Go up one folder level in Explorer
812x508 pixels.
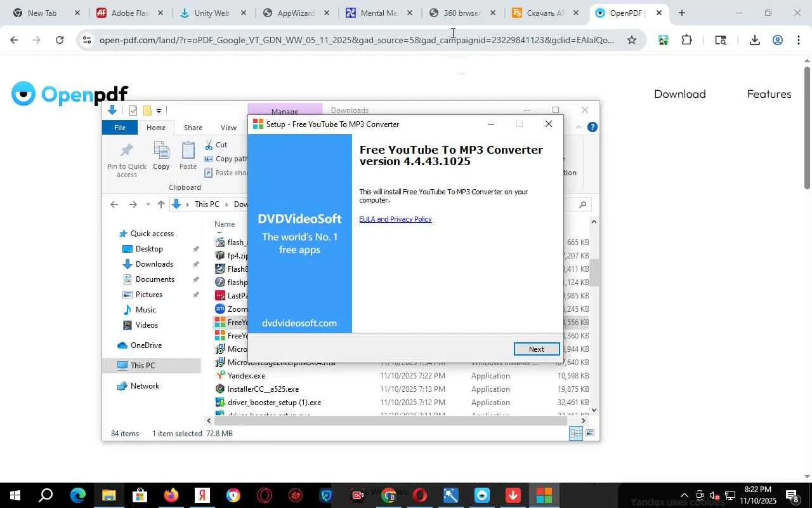point(161,204)
